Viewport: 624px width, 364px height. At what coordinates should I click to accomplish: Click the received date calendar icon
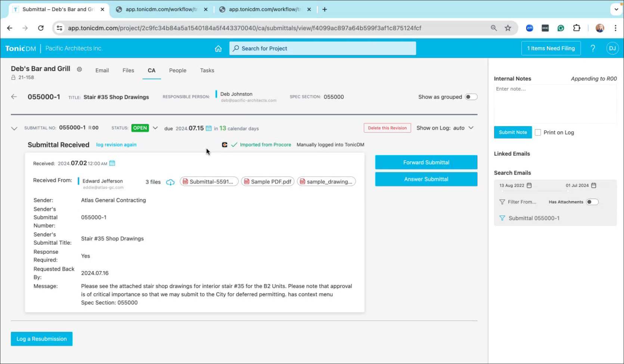[112, 163]
